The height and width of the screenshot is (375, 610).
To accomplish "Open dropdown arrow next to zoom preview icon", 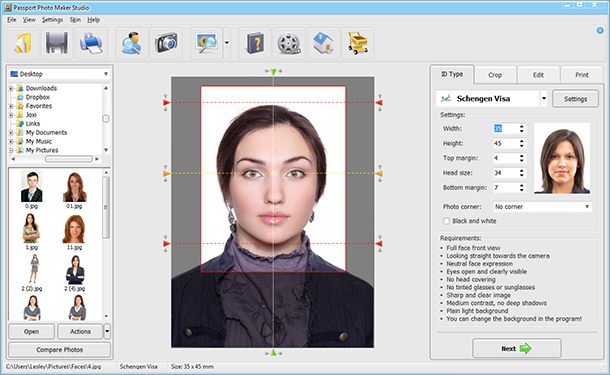I will pyautogui.click(x=227, y=43).
